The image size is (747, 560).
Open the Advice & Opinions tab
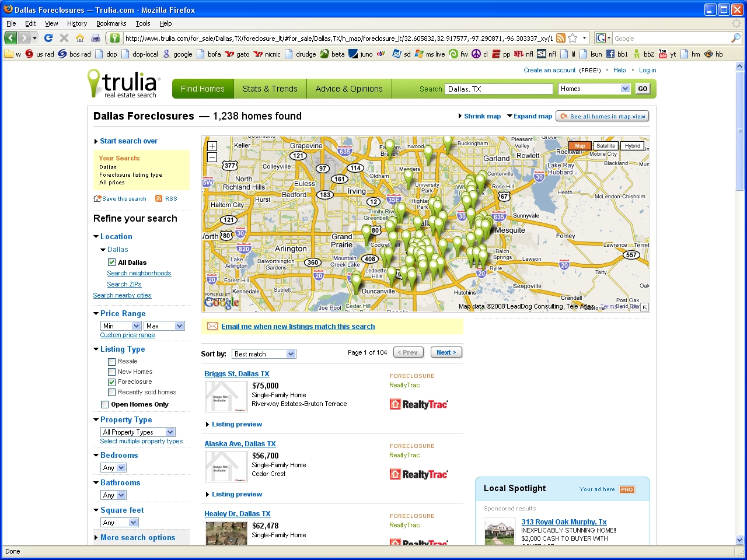point(349,89)
